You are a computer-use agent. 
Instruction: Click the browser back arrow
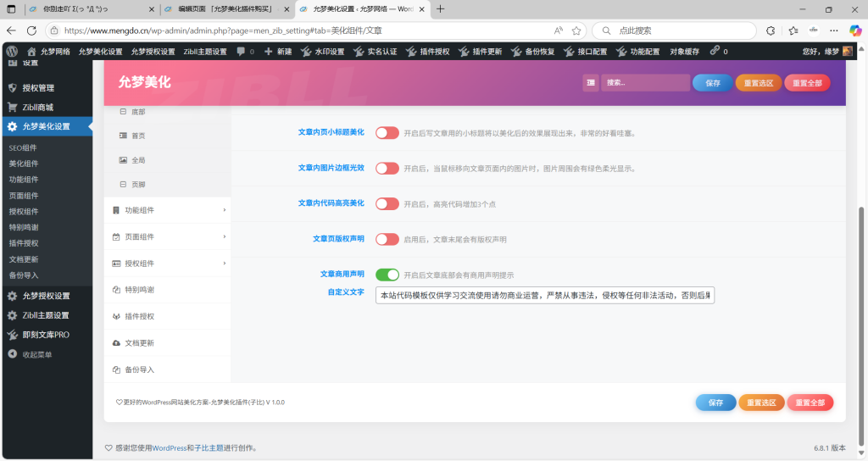[11, 31]
